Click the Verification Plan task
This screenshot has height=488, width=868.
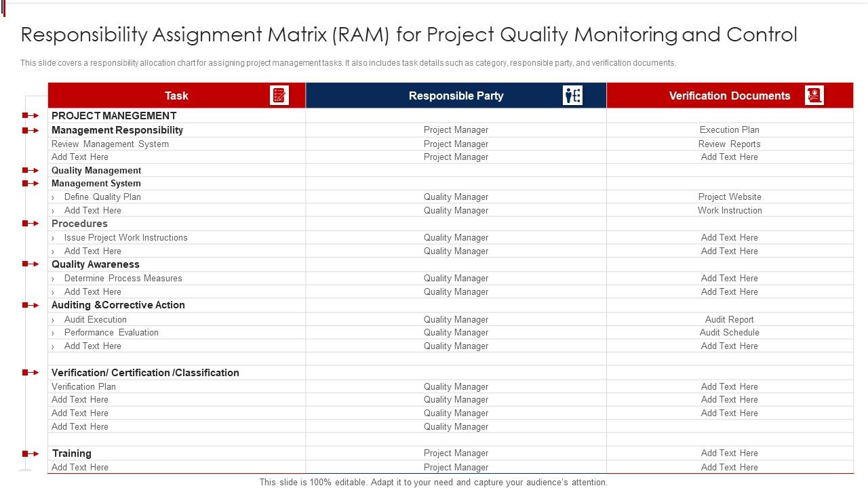point(83,386)
